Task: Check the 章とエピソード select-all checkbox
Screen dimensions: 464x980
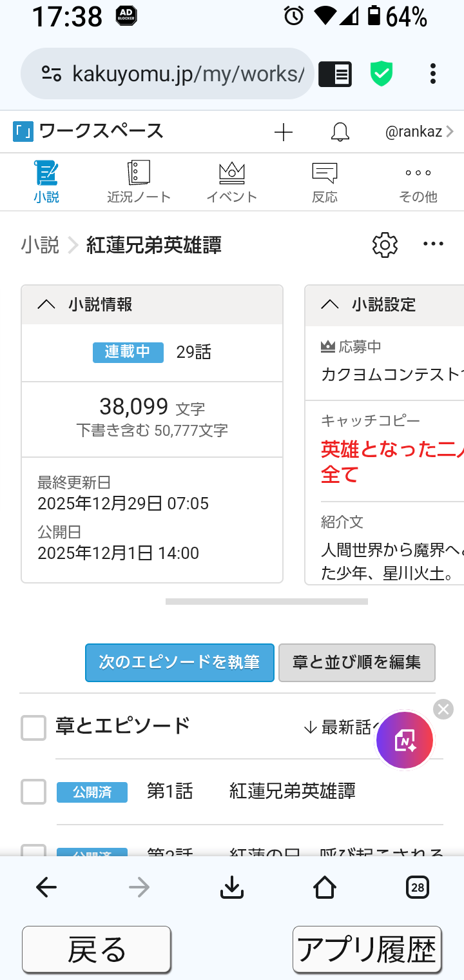Action: (x=34, y=728)
